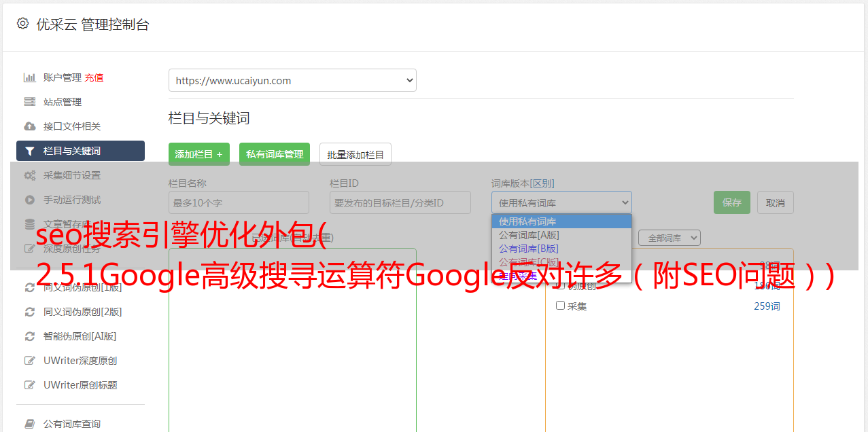Viewport: 868px width, 432px height.
Task: Click the edit icon of UWriter深度原创
Action: click(x=29, y=361)
